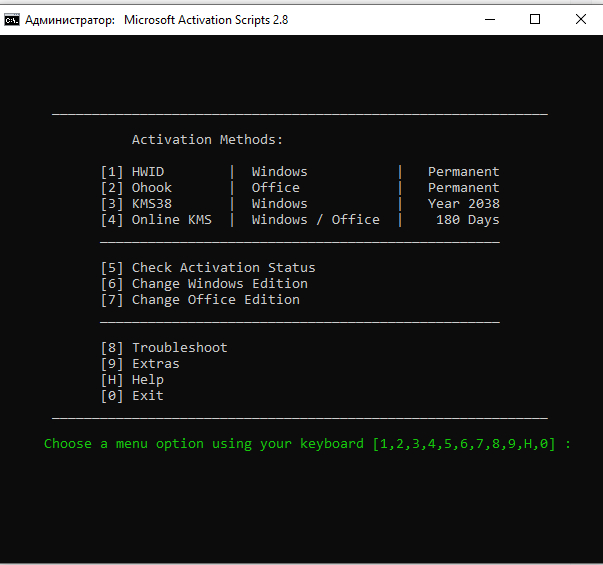Open [5] Check Activation Status
Viewport: 603px width, 565px height.
pyautogui.click(x=208, y=268)
